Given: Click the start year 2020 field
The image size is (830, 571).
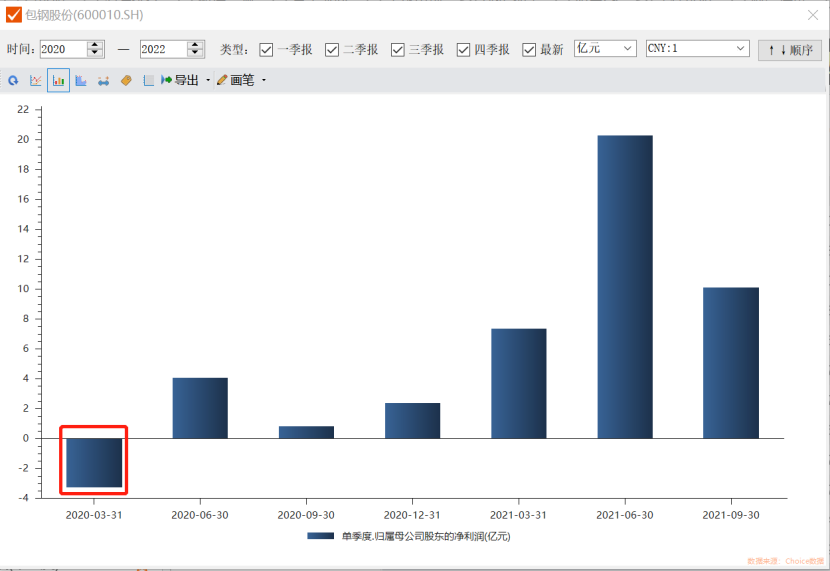Looking at the screenshot, I should 62,49.
